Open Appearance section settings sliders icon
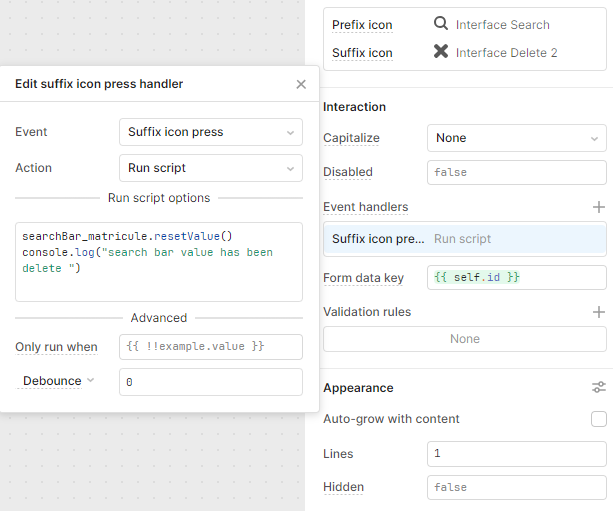 pos(599,387)
